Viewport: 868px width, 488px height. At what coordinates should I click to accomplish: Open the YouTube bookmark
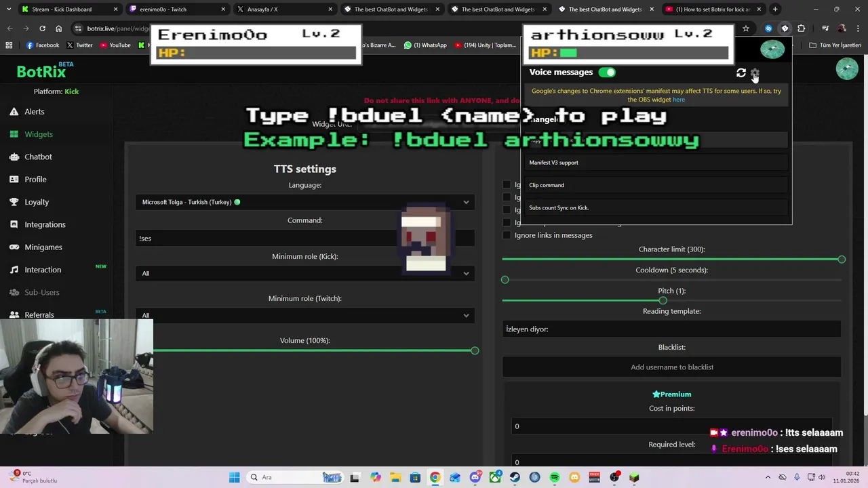click(115, 45)
